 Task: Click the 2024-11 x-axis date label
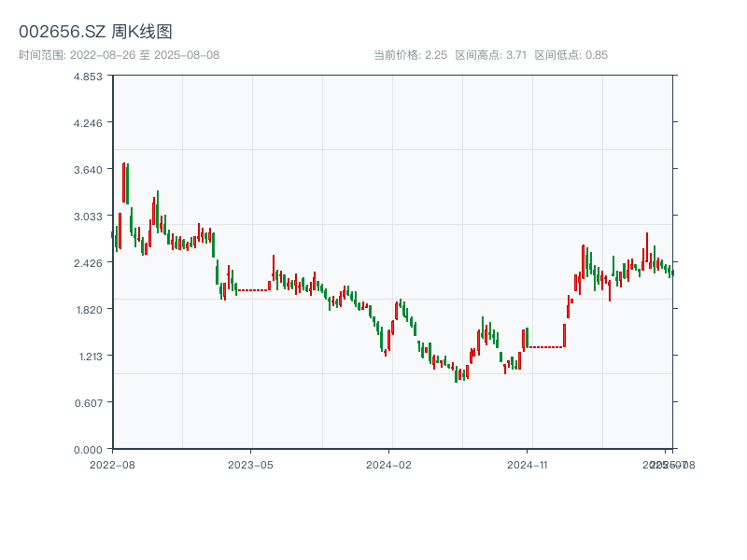527,464
